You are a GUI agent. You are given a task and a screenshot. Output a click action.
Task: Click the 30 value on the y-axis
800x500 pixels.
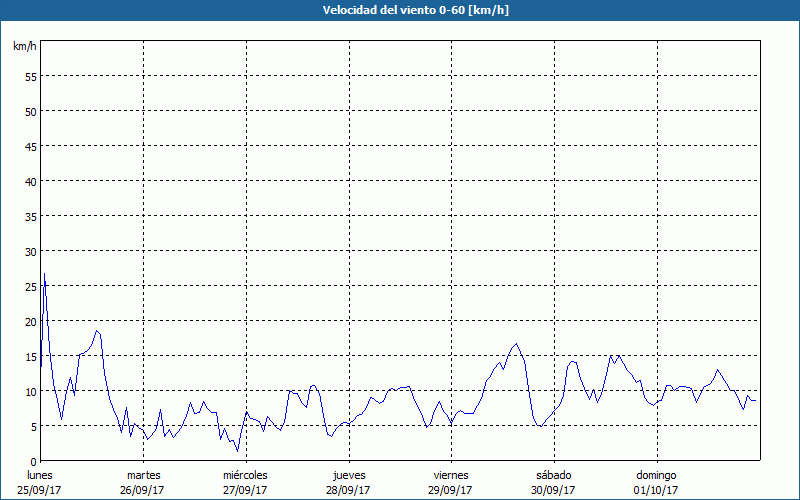tap(30, 251)
